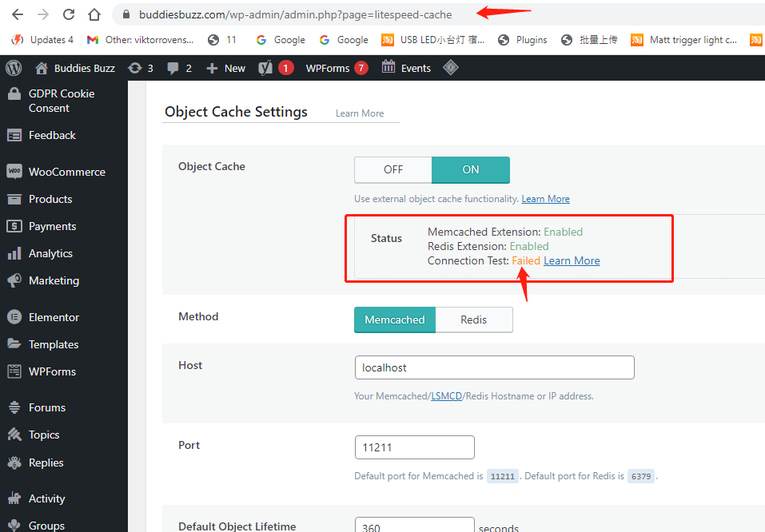The height and width of the screenshot is (532, 765).
Task: Click the comments bubble icon
Action: coord(173,68)
